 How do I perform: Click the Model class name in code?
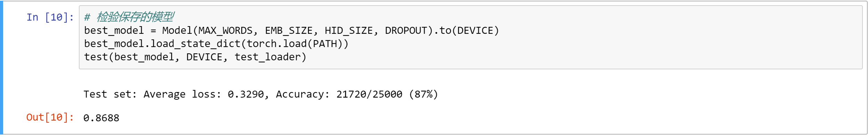tap(177, 31)
